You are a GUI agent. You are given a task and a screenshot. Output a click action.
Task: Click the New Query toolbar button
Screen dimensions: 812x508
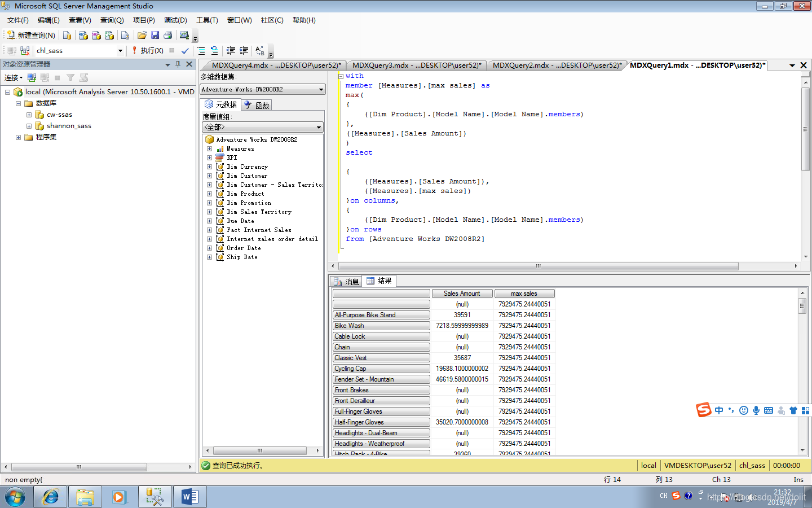[32, 35]
